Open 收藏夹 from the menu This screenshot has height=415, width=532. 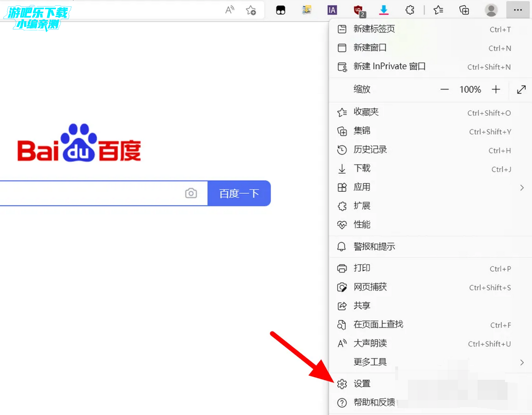pos(430,112)
